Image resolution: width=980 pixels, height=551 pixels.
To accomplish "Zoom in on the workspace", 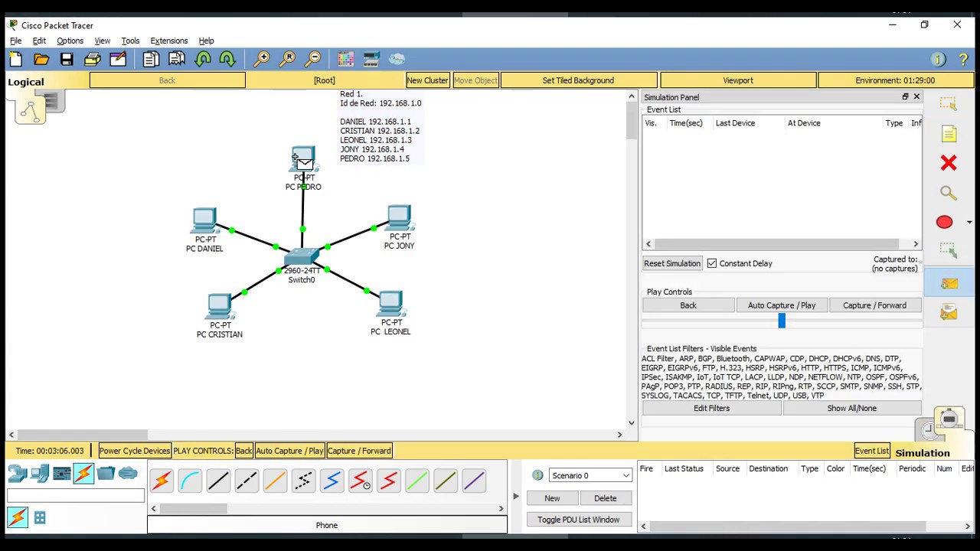I will [x=262, y=59].
